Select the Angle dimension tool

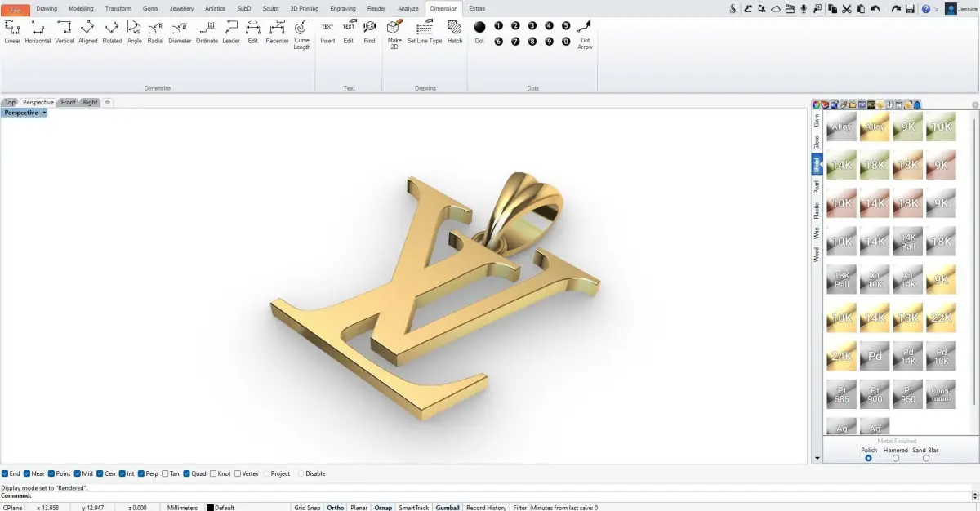(135, 33)
